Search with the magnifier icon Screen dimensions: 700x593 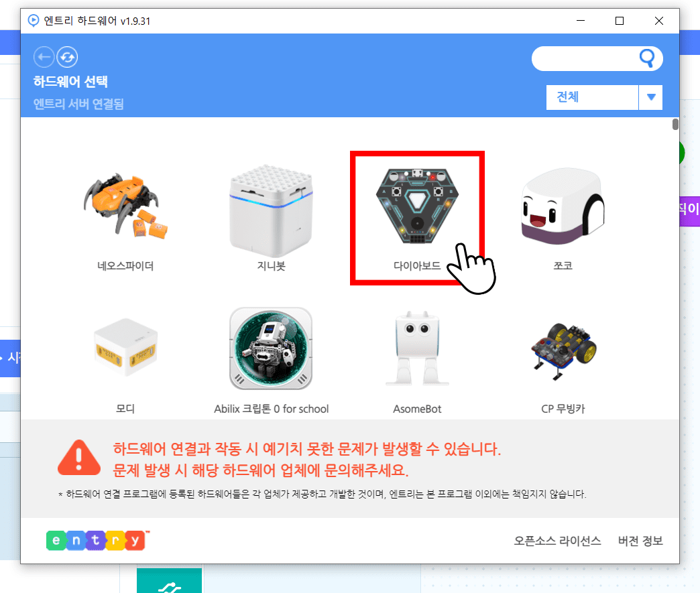pyautogui.click(x=647, y=58)
